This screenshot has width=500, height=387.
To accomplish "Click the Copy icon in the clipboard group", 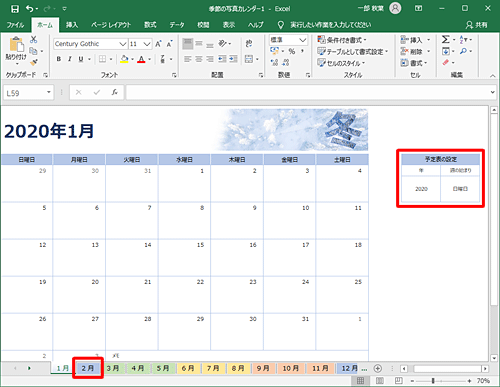I will (x=33, y=51).
